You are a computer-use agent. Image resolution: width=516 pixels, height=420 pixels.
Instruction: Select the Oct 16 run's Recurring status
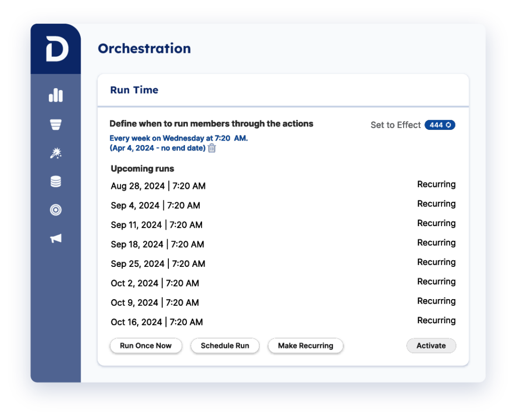point(436,320)
